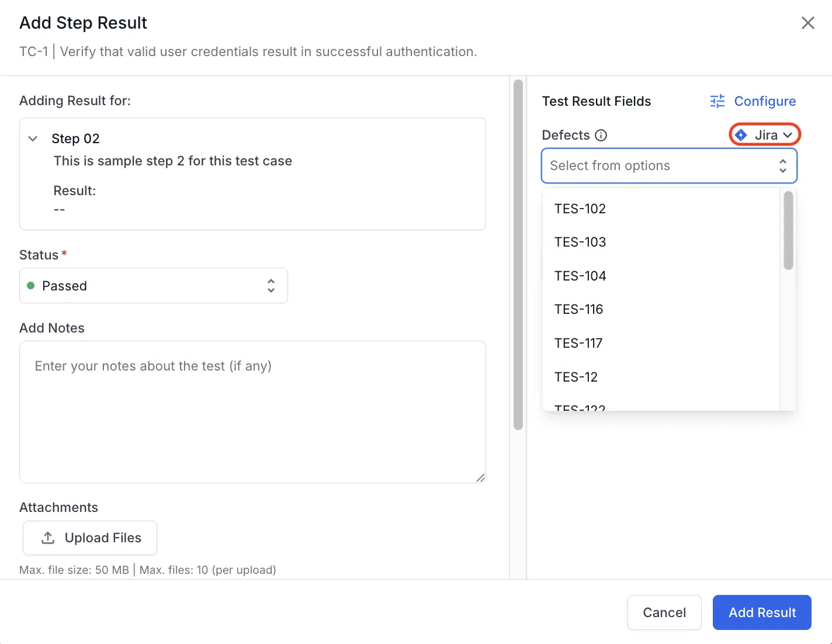Click inside the Add Notes text area
Image resolution: width=832 pixels, height=644 pixels.
pos(252,412)
